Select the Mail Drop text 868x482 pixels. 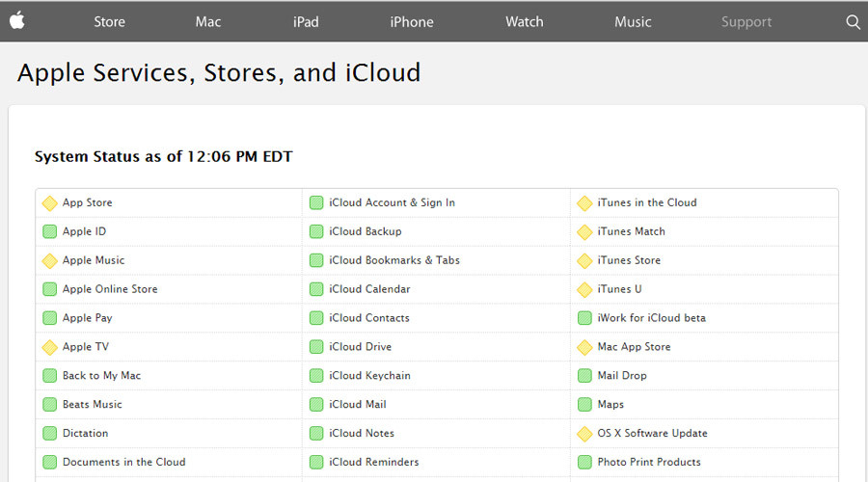pos(622,375)
